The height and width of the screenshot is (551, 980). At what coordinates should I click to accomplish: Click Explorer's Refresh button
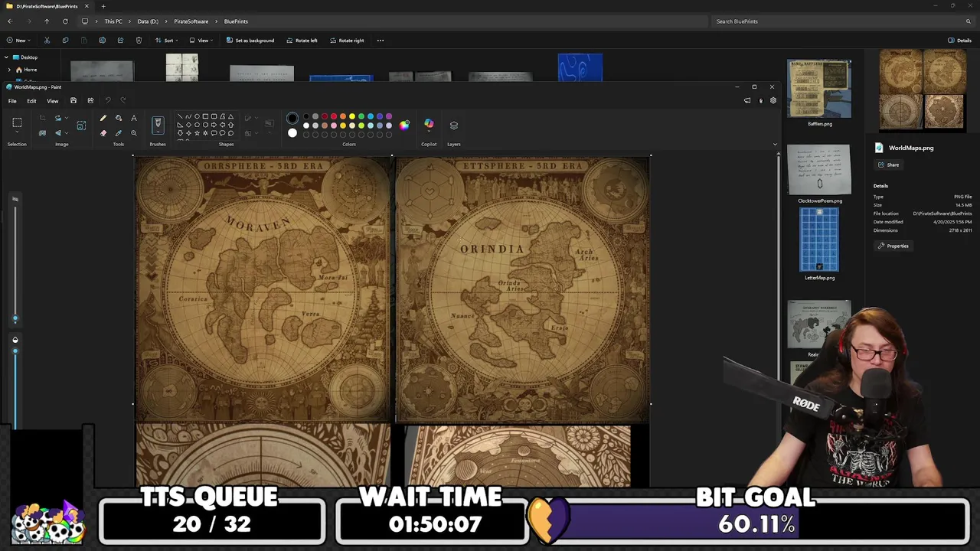pyautogui.click(x=65, y=21)
